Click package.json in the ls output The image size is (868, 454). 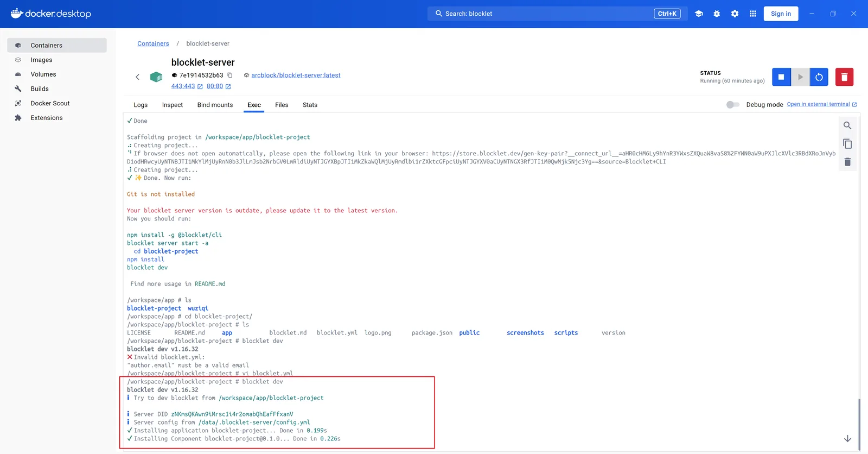coord(432,333)
